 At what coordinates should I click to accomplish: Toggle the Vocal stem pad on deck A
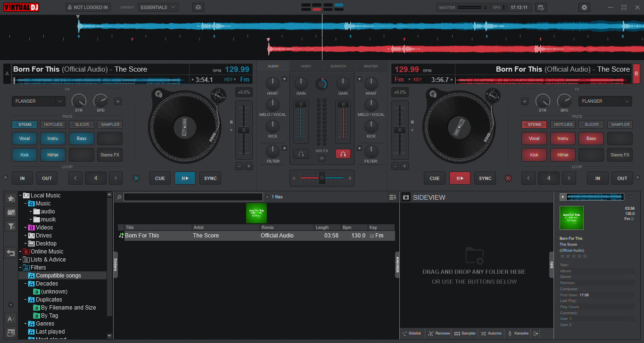(25, 139)
